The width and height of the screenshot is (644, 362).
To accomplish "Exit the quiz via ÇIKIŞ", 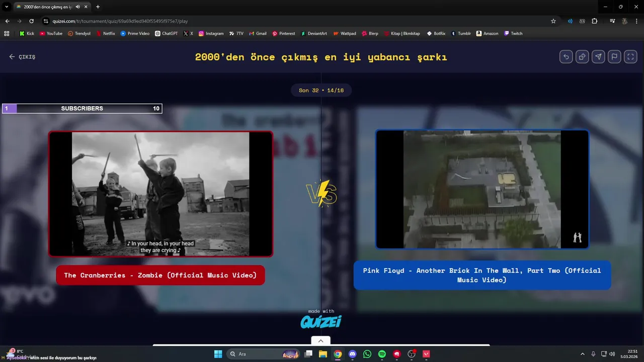I will [22, 57].
